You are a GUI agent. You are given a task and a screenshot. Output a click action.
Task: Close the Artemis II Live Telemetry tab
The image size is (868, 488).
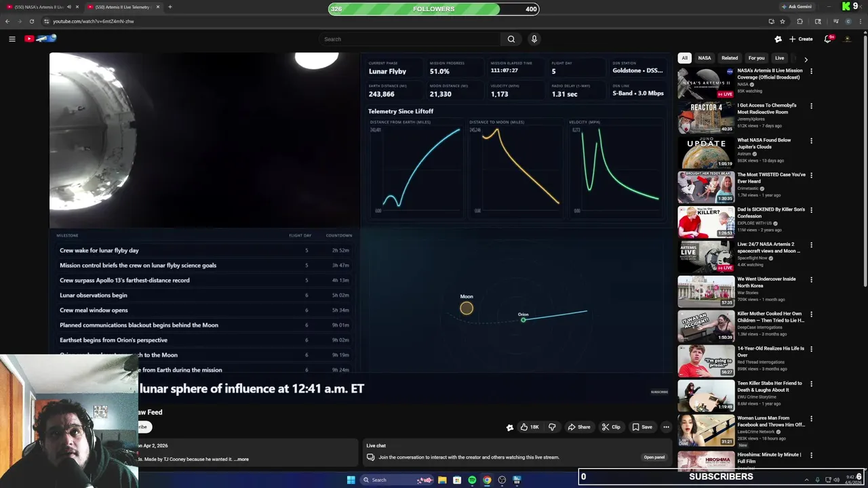tap(158, 7)
